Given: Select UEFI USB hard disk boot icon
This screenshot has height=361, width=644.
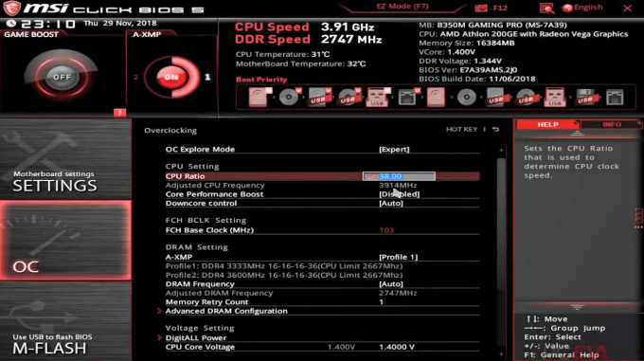Looking at the screenshot, I should [x=319, y=97].
